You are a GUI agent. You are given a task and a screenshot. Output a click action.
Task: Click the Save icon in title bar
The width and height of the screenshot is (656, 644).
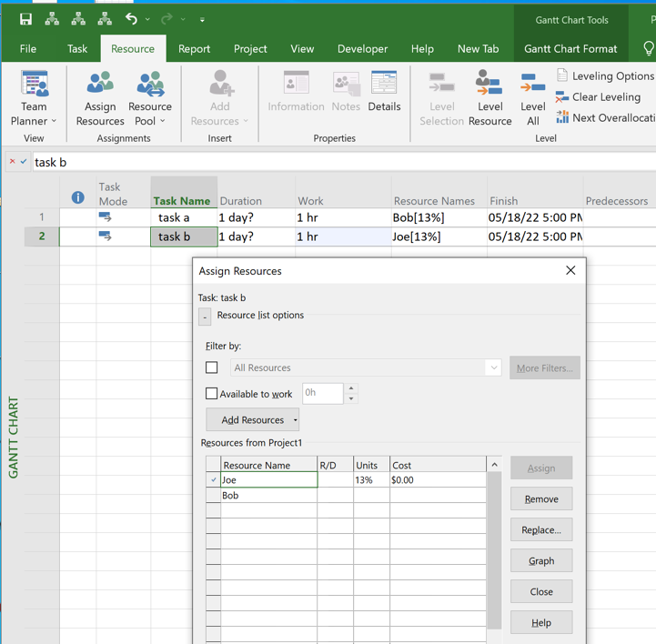[x=25, y=19]
